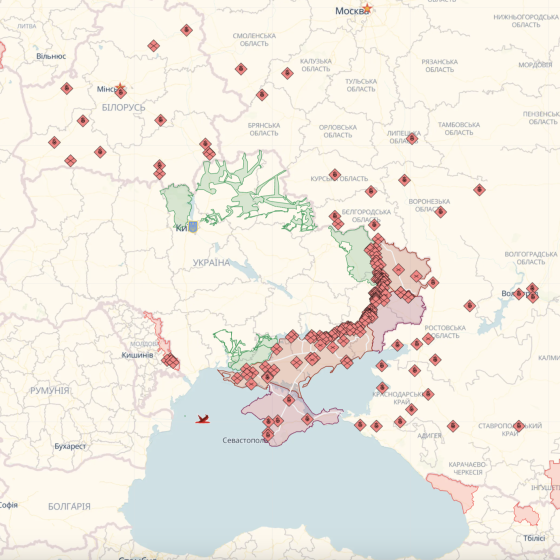Click the Мордовія region label

pyautogui.click(x=535, y=65)
